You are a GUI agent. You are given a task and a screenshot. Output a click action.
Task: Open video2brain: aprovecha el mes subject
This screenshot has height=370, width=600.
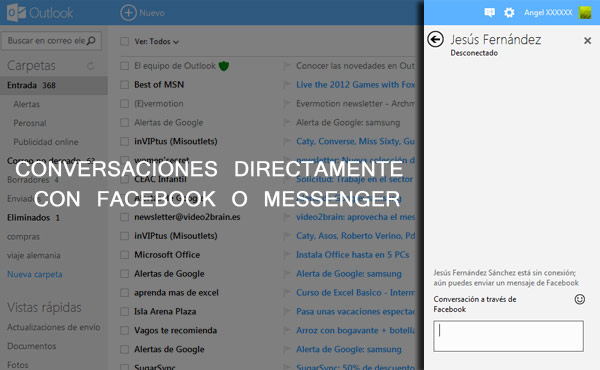click(355, 217)
